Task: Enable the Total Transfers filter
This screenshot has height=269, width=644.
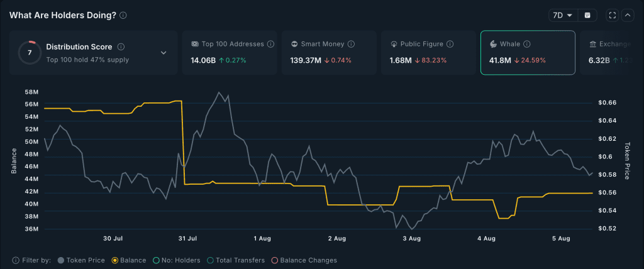Action: (x=209, y=260)
